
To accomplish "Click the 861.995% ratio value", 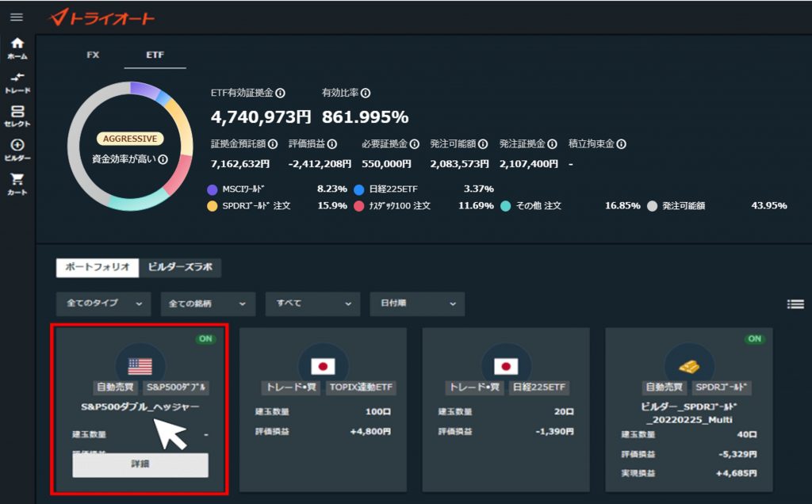I will pos(365,117).
